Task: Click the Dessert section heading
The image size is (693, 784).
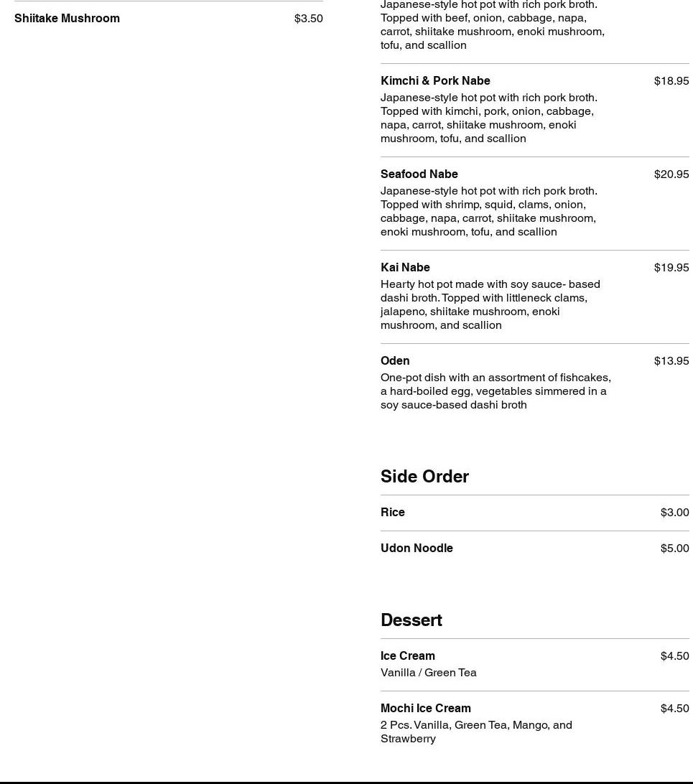Action: (411, 620)
